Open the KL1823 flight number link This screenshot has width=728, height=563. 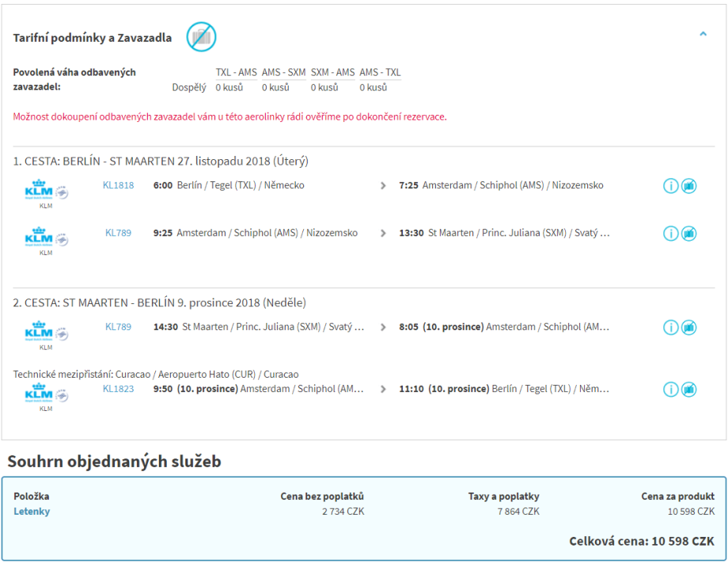coord(118,390)
